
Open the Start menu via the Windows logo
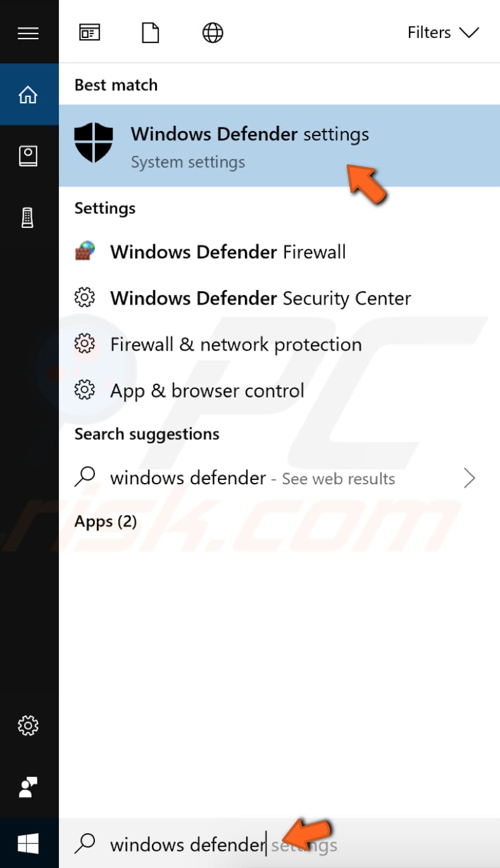tap(29, 844)
